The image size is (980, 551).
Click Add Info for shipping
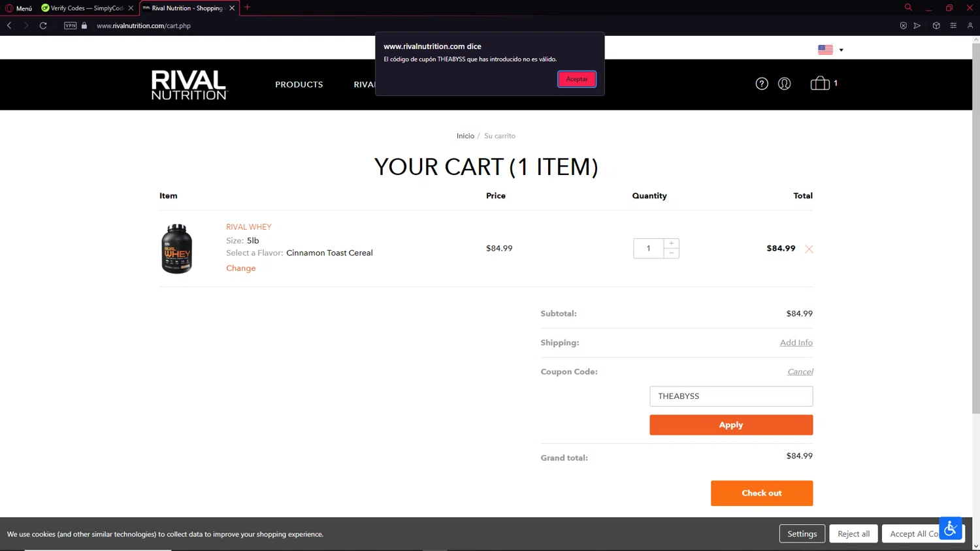coord(796,343)
